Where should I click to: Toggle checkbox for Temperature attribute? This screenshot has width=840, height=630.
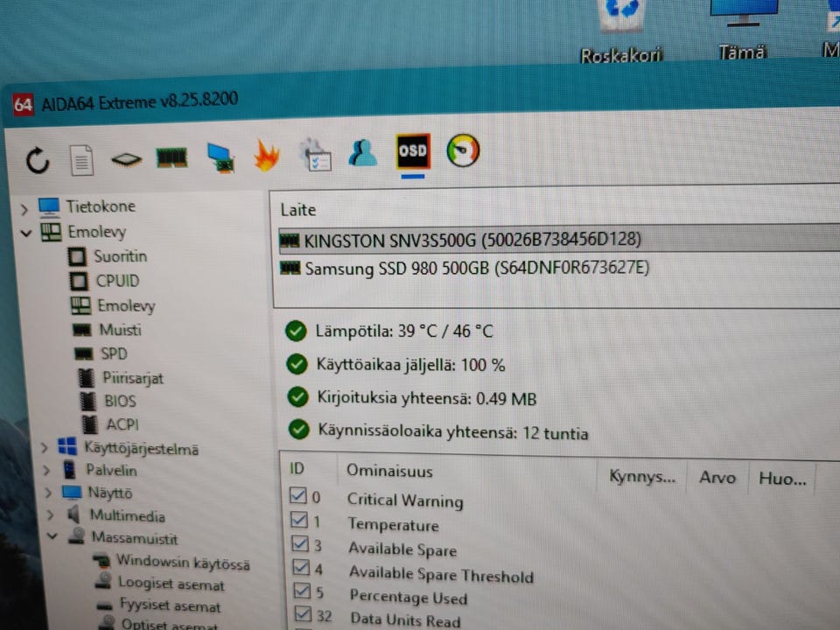[299, 520]
